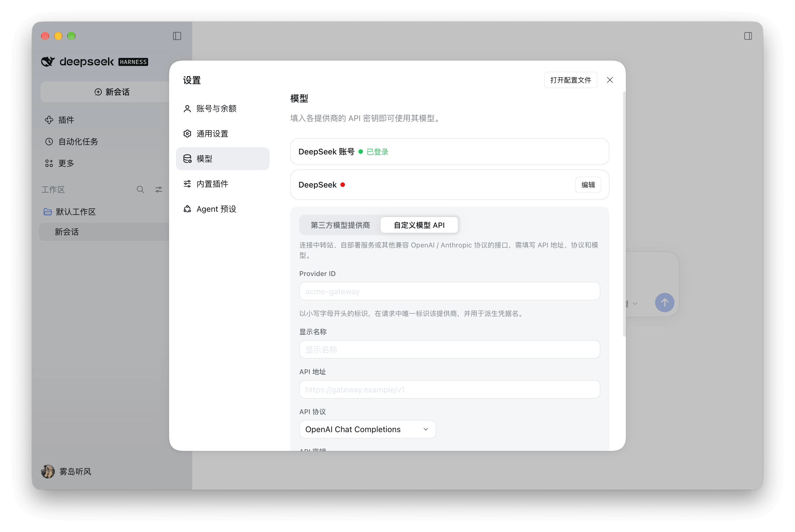Toggle the right sidebar panel icon
Viewport: 795px width, 532px height.
pyautogui.click(x=748, y=36)
